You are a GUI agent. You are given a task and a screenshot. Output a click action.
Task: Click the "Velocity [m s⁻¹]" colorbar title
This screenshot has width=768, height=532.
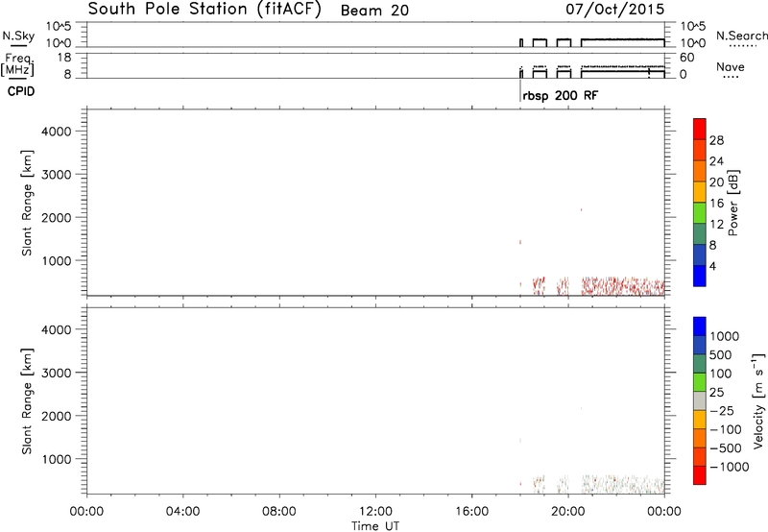[758, 400]
